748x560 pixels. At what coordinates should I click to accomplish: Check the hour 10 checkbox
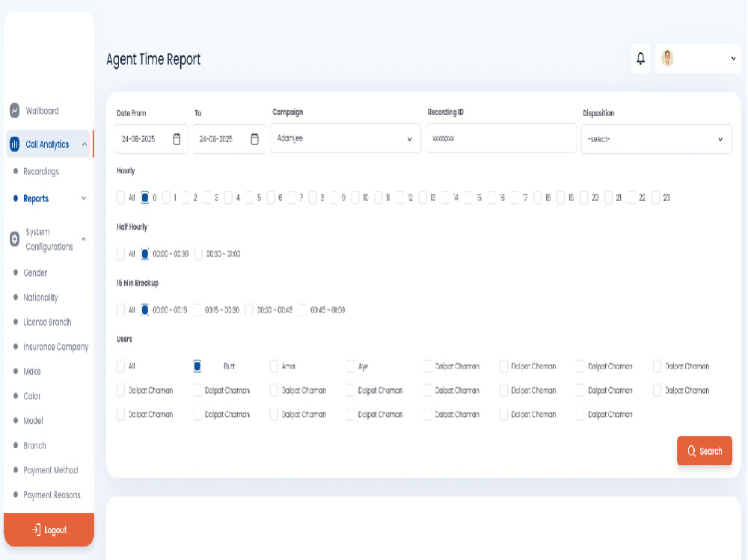point(355,197)
